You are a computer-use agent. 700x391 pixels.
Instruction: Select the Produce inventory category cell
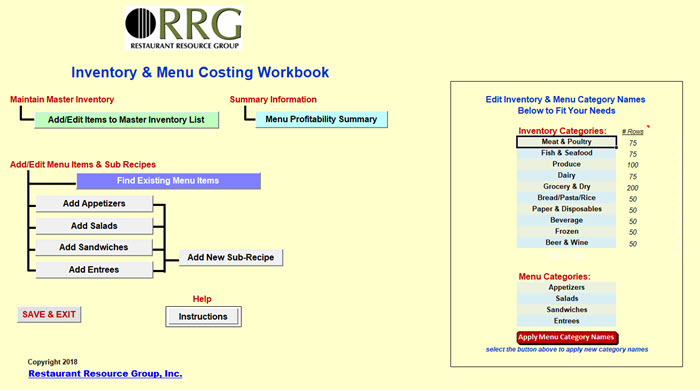tap(567, 164)
